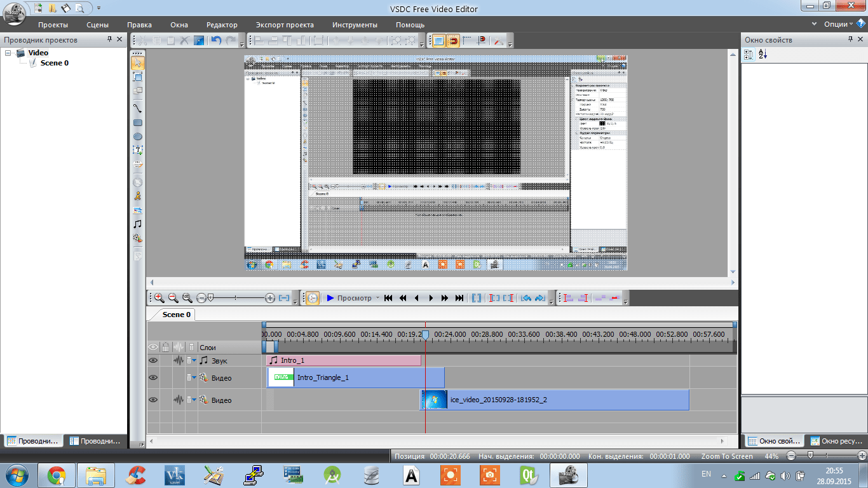Toggle the magnet snapping button

(x=452, y=41)
